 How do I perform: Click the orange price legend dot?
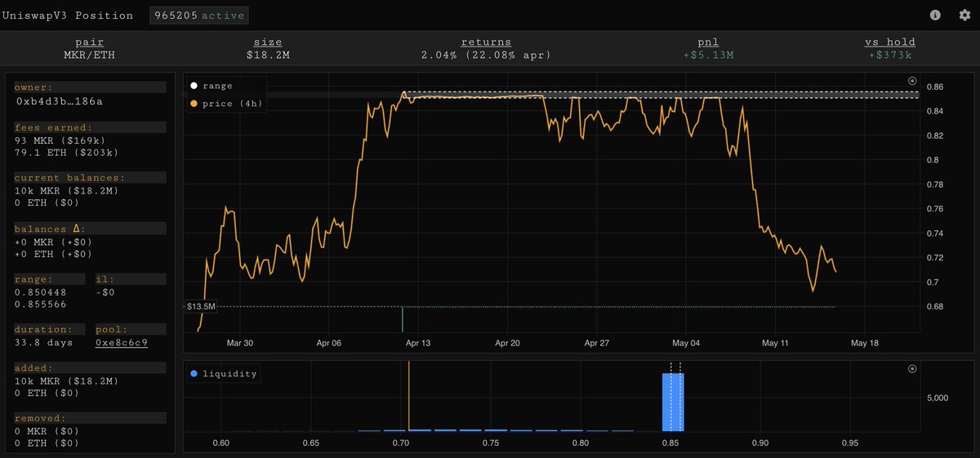click(x=194, y=104)
